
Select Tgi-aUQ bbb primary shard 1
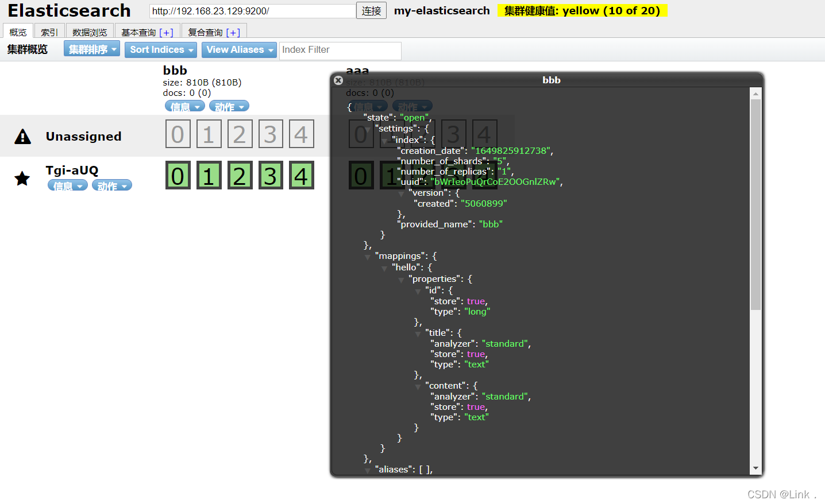click(209, 176)
